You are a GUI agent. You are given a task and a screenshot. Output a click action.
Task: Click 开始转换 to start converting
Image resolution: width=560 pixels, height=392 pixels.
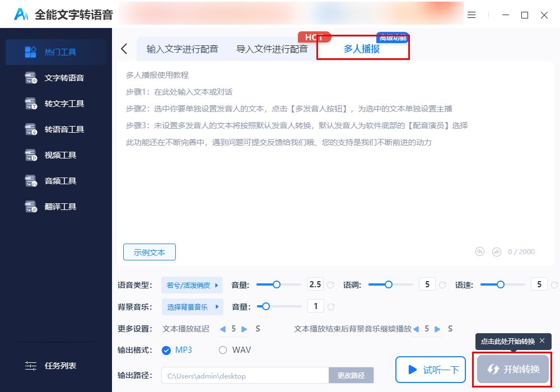(513, 369)
